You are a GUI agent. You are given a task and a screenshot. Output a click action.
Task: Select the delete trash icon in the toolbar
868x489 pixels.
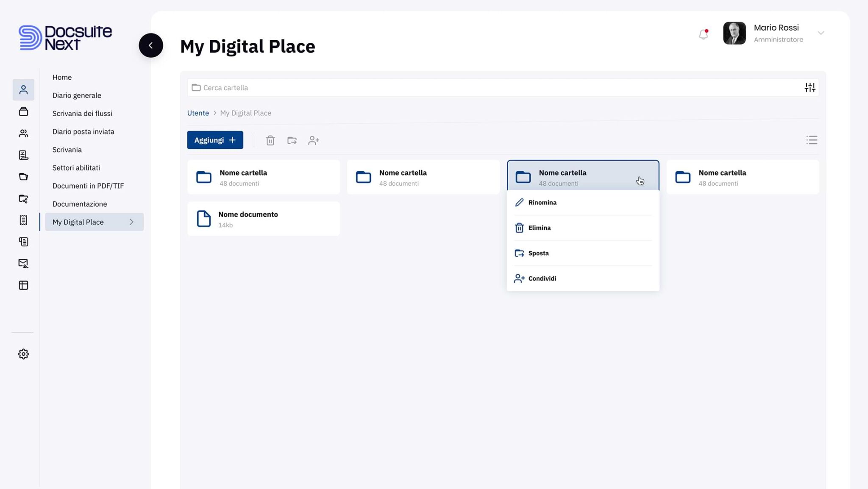[270, 140]
